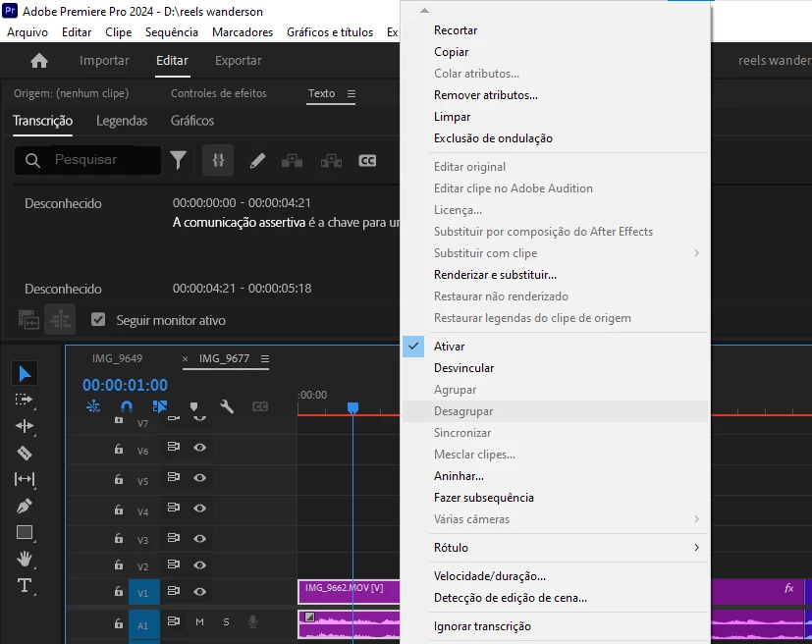This screenshot has width=812, height=644.
Task: Open IMG_9677 sequence panel menu
Action: click(265, 358)
